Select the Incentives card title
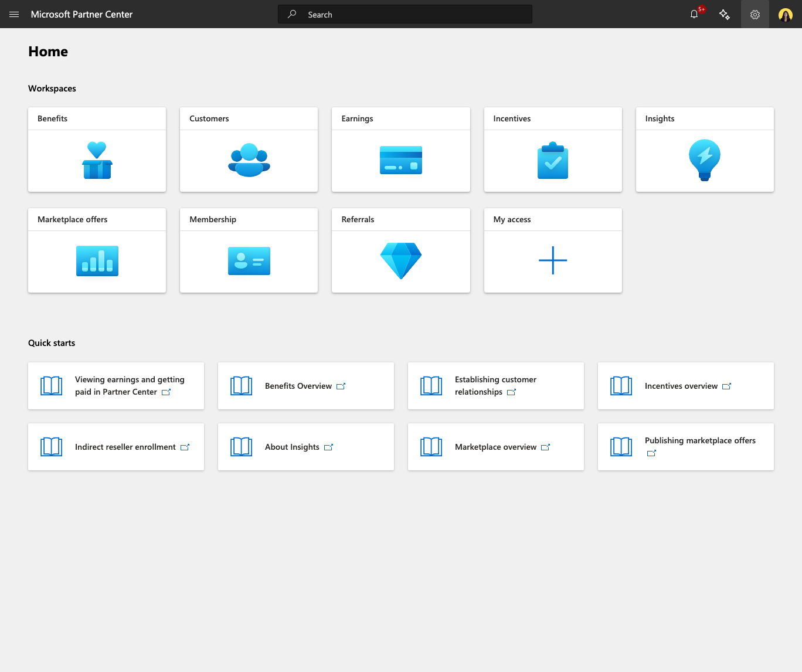 point(512,118)
